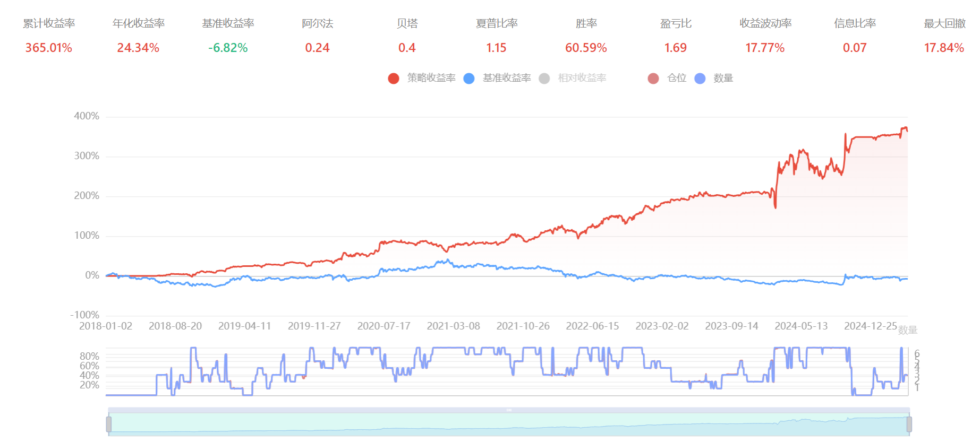Toggle the 仓位 legend text
Viewport: 980px width, 442px height.
(677, 78)
